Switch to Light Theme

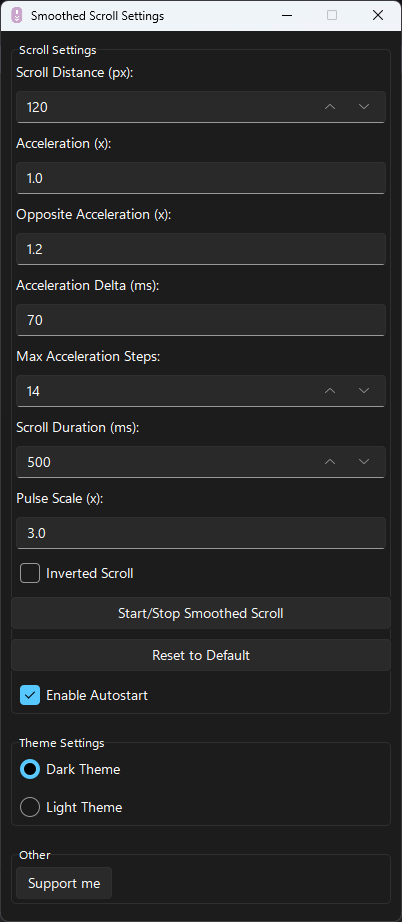coord(30,807)
